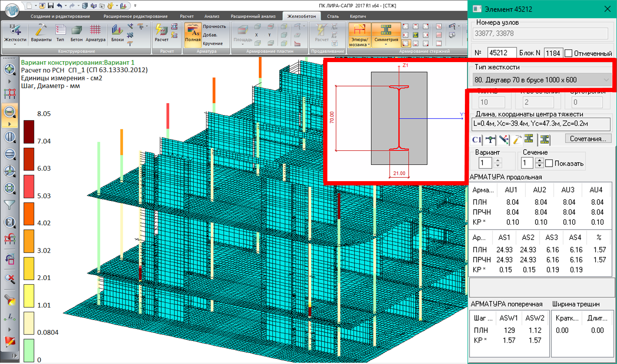Enable the Показать checkbox
617x364 pixels.
coord(549,163)
